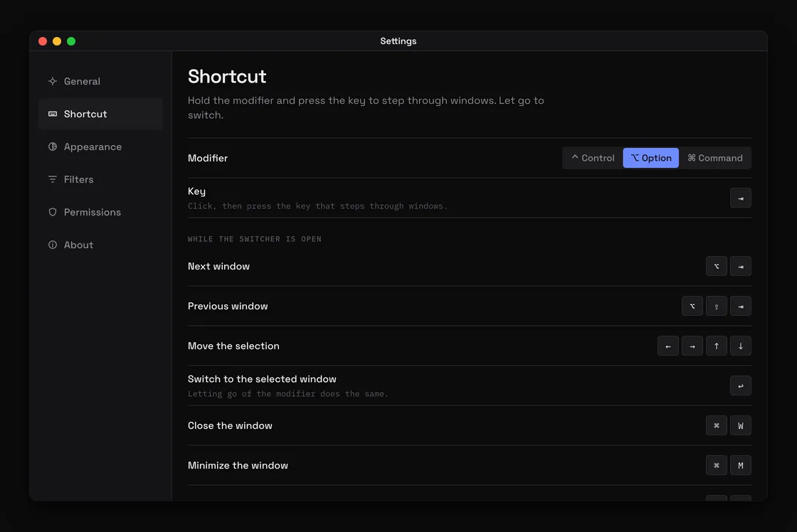Click the M keycap in Minimize the window row

click(x=741, y=465)
